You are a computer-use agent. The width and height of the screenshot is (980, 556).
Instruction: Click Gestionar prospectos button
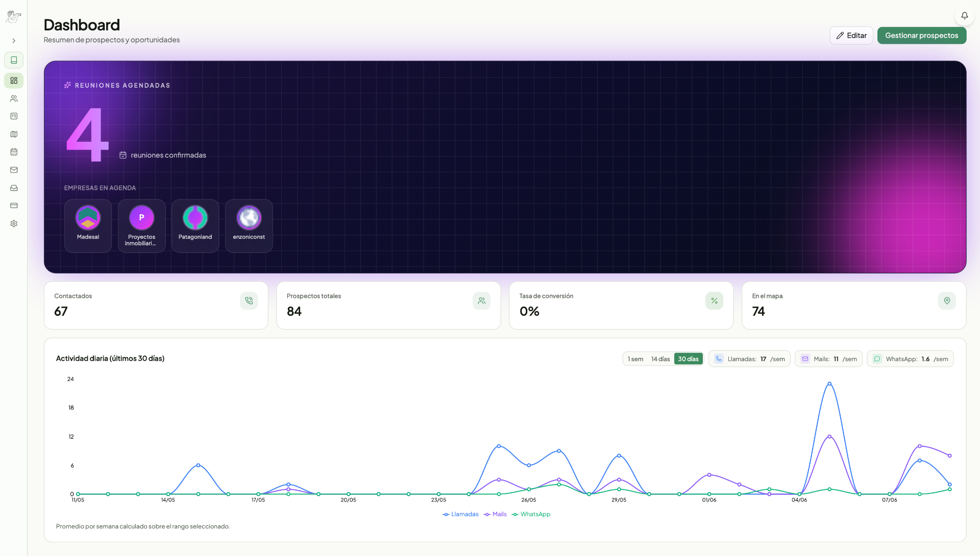921,35
